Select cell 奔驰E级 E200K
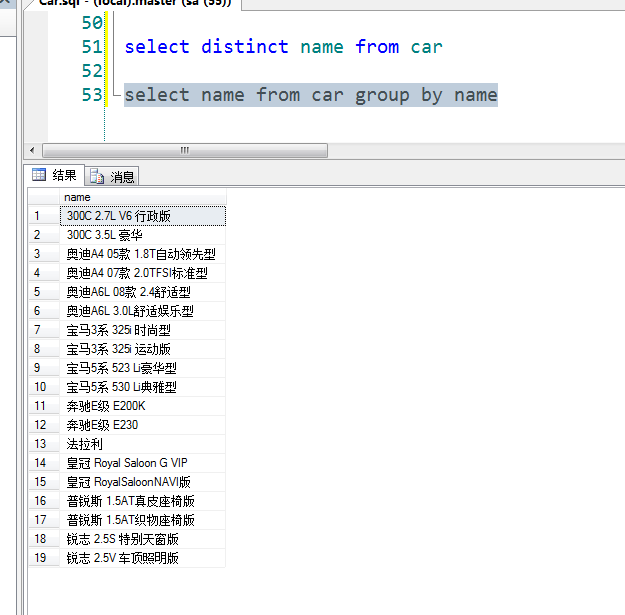 coord(143,406)
